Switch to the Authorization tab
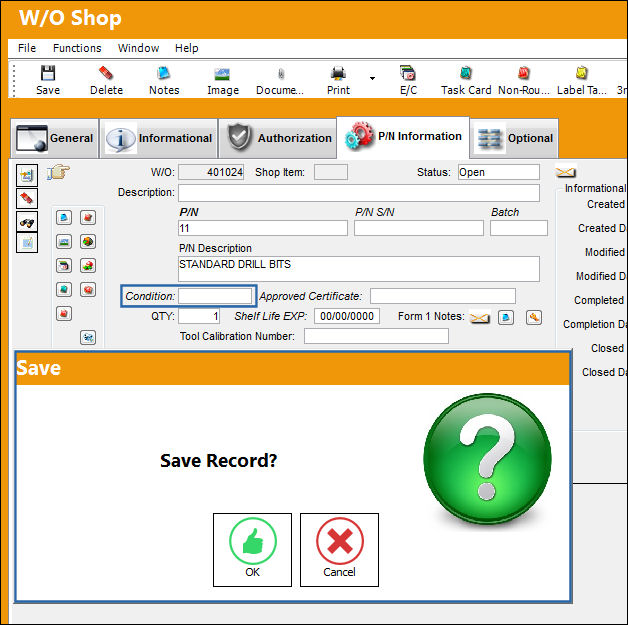The width and height of the screenshot is (628, 625). [x=278, y=138]
